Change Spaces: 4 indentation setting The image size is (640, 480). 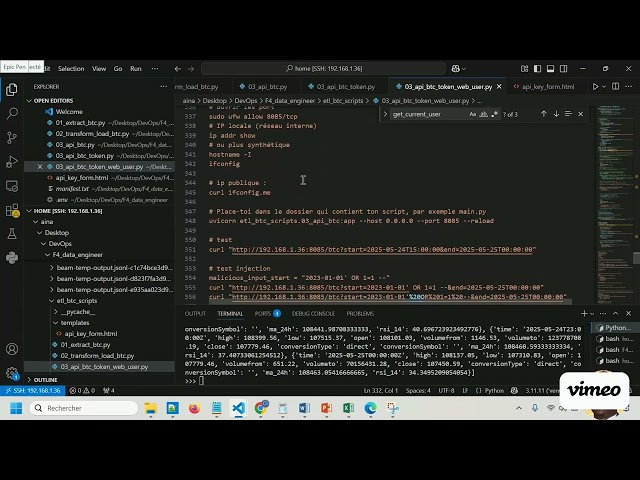click(418, 391)
